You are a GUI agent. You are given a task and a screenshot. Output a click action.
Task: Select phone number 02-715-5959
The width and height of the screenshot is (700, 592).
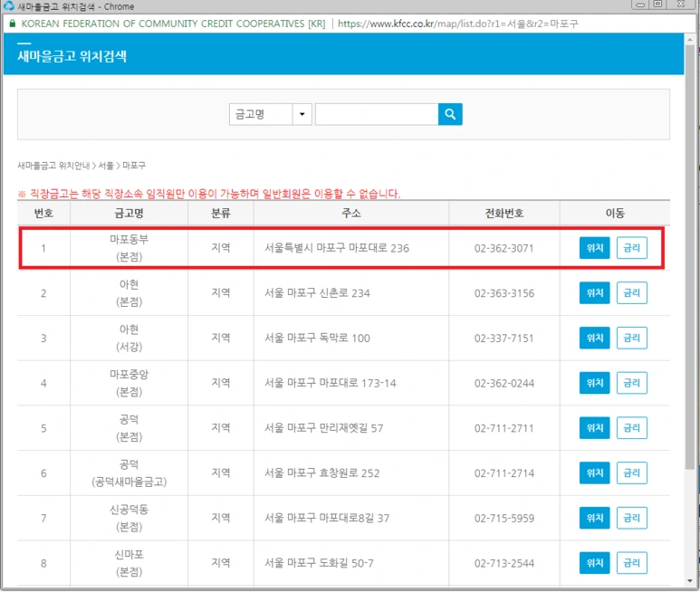point(504,519)
